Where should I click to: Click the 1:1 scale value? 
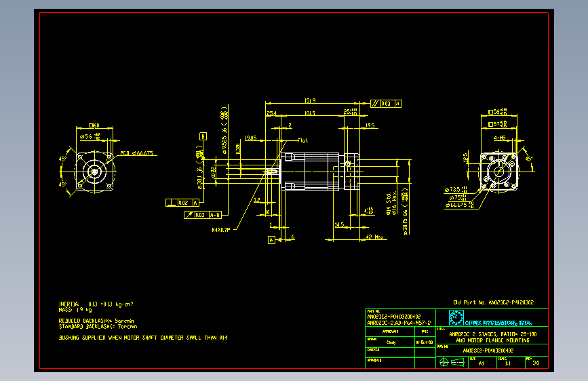click(508, 363)
